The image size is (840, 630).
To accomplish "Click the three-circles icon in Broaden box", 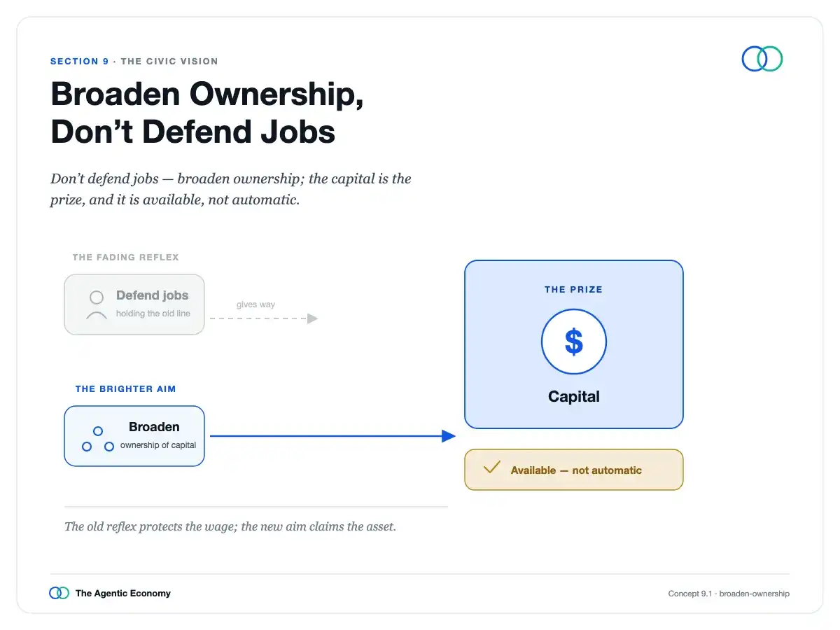I will tap(98, 439).
